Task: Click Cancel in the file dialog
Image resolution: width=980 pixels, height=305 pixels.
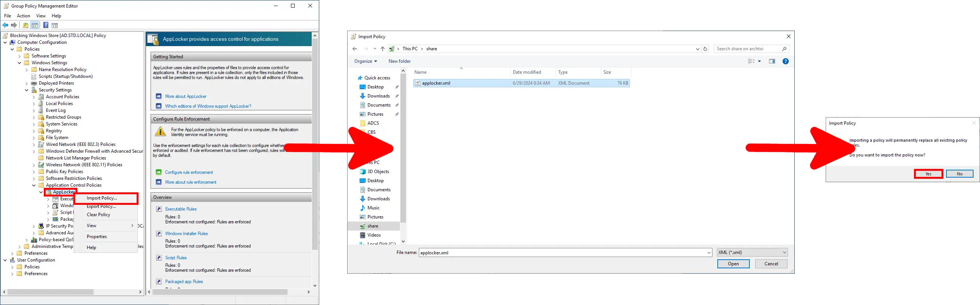Action: 771,264
